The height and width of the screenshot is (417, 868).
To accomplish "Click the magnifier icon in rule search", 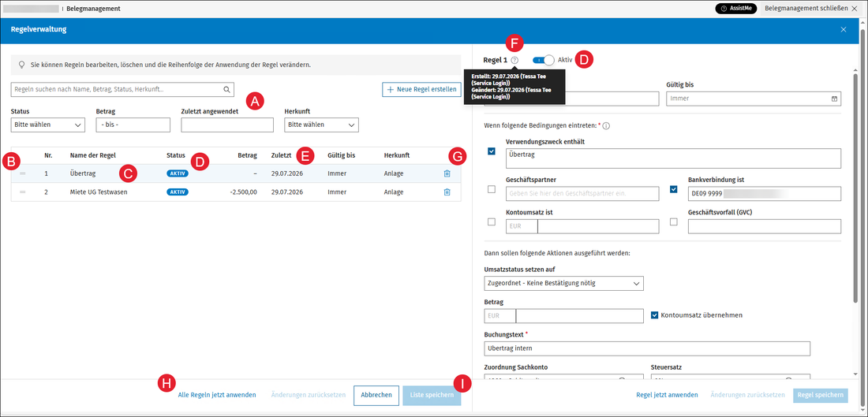I will tap(226, 89).
